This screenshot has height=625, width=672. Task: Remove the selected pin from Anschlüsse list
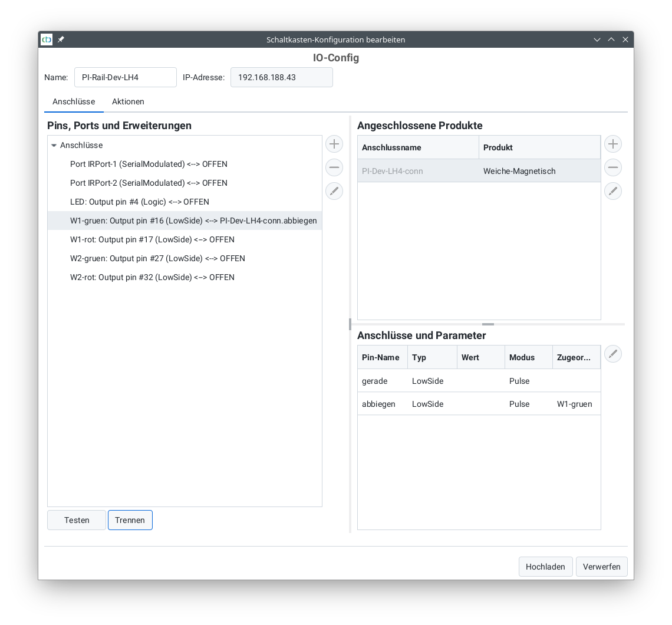334,167
